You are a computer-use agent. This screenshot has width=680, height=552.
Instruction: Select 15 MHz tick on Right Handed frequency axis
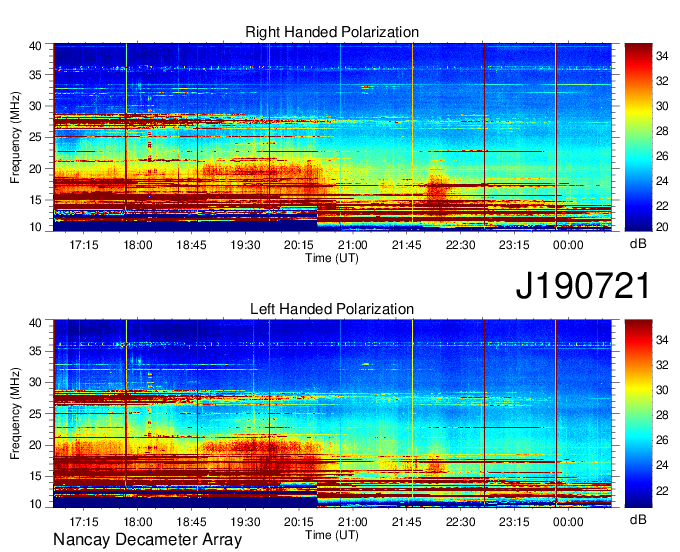point(36,200)
